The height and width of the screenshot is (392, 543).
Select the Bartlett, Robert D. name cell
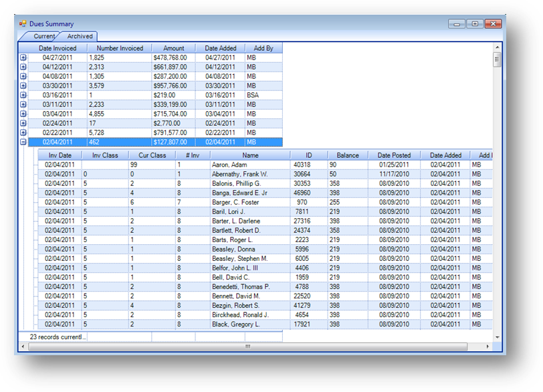pyautogui.click(x=250, y=230)
